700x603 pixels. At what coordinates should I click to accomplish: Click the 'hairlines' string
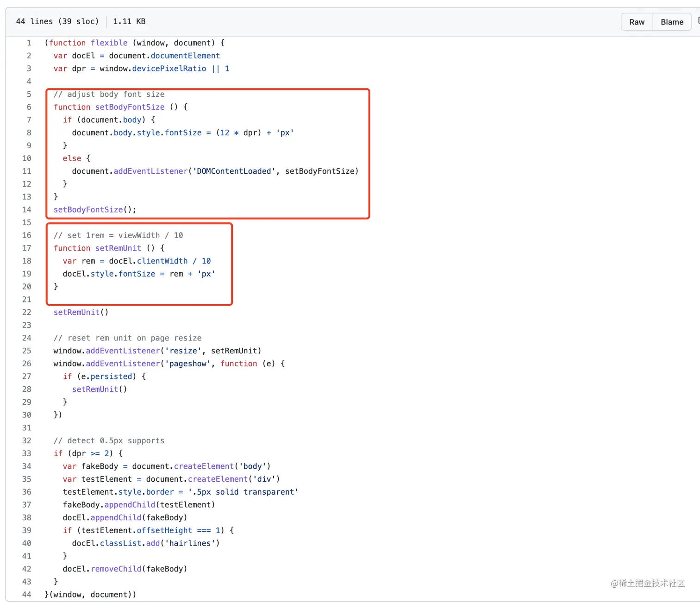pos(190,543)
